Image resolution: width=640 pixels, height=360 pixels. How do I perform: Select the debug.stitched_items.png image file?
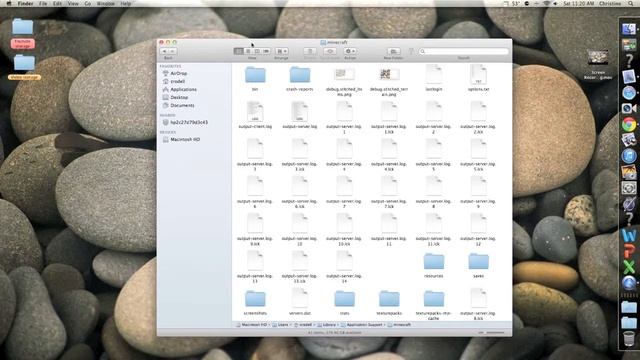[344, 74]
